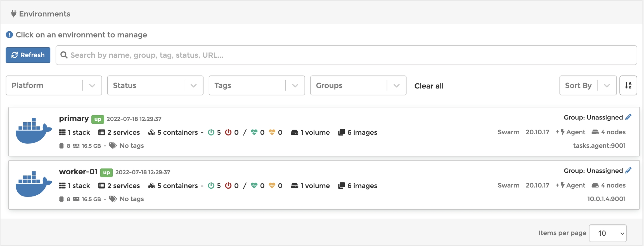
Task: Click the Docker whale icon for worker-01
Action: (34, 184)
